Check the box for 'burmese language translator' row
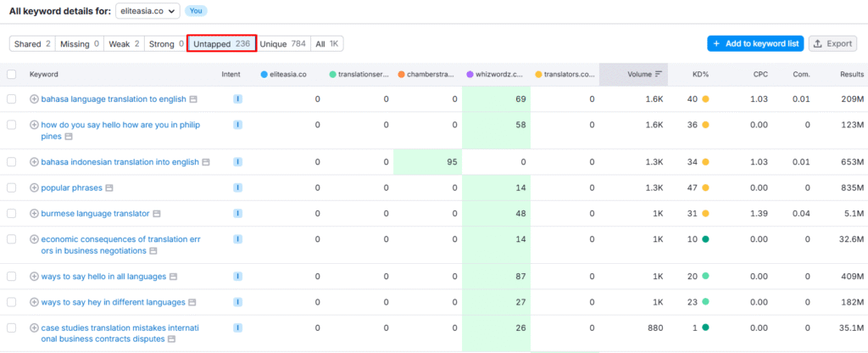 click(12, 214)
